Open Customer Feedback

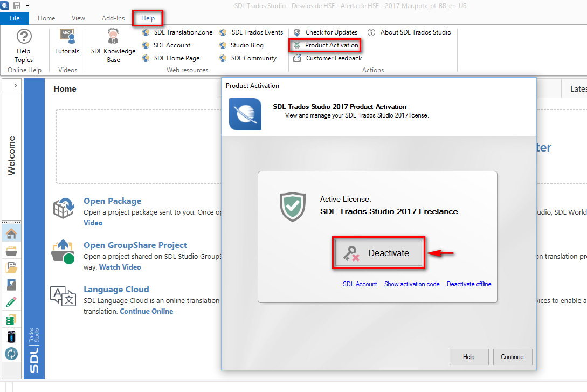tap(328, 58)
